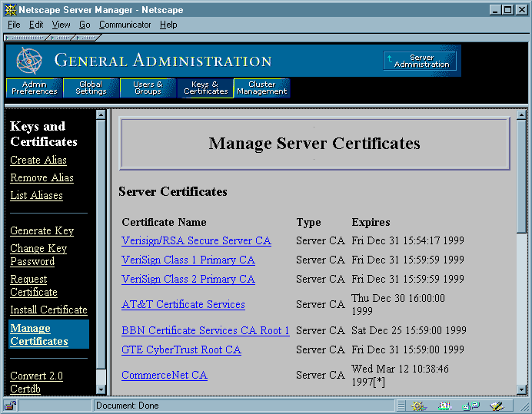Click expiry 'Fri Dec 31 15:54:17 1999'
The height and width of the screenshot is (414, 532).
click(407, 240)
